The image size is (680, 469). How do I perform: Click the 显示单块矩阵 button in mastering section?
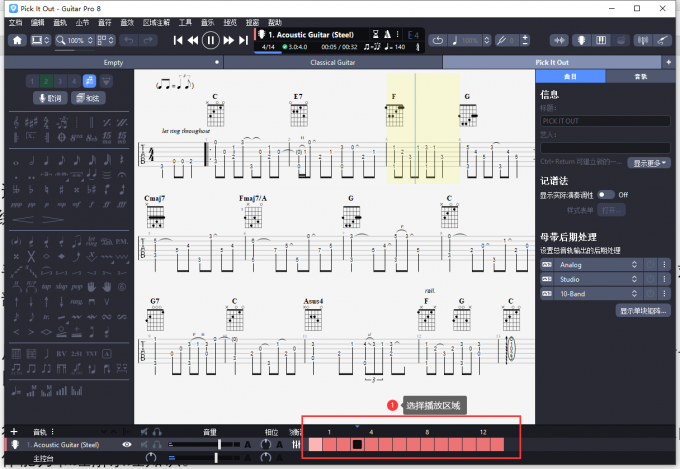click(x=644, y=311)
